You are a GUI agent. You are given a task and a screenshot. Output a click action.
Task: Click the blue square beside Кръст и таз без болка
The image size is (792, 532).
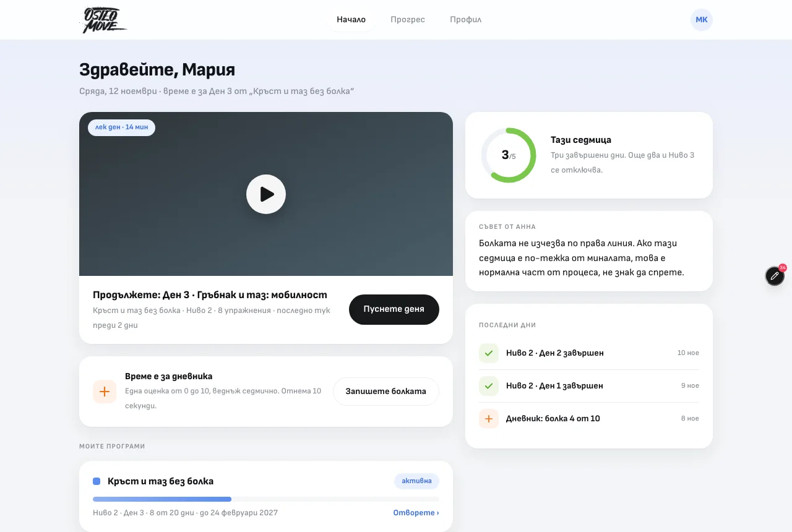click(x=97, y=481)
